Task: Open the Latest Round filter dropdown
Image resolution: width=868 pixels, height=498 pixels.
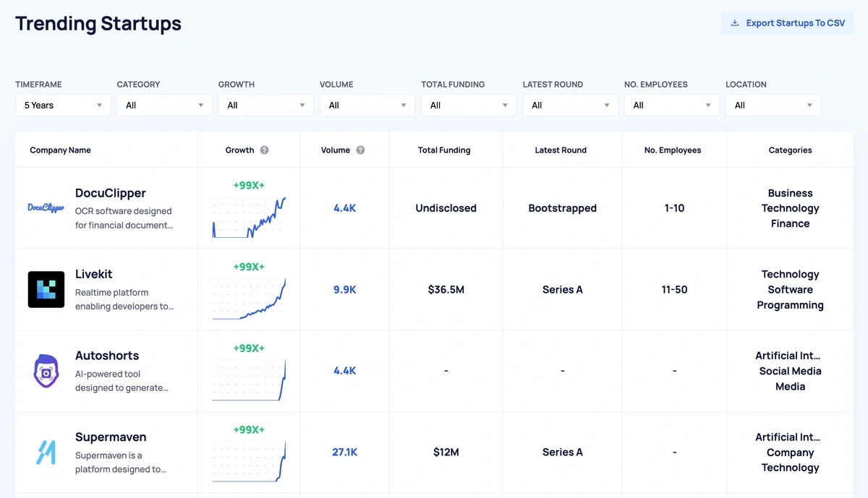Action: pyautogui.click(x=570, y=106)
